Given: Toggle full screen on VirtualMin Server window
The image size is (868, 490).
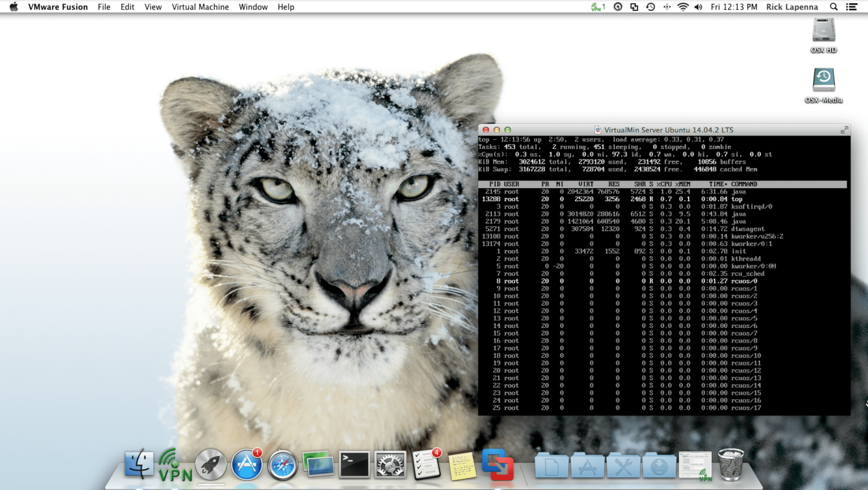Looking at the screenshot, I should 844,130.
